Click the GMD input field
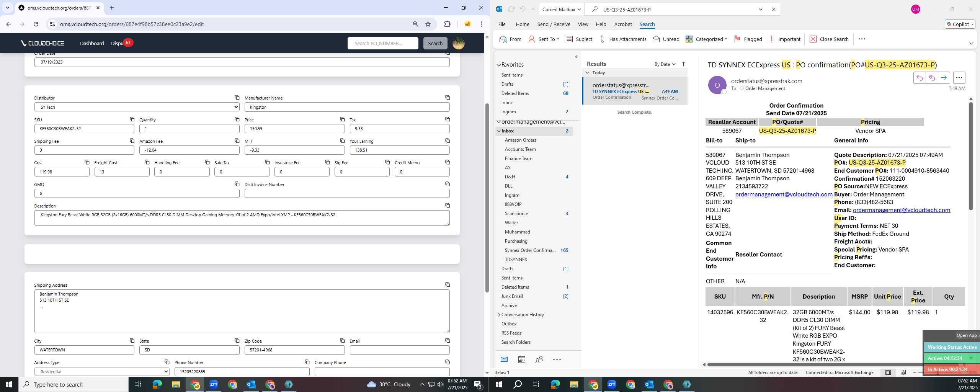Screen dimensions: 980x392 click(137, 193)
